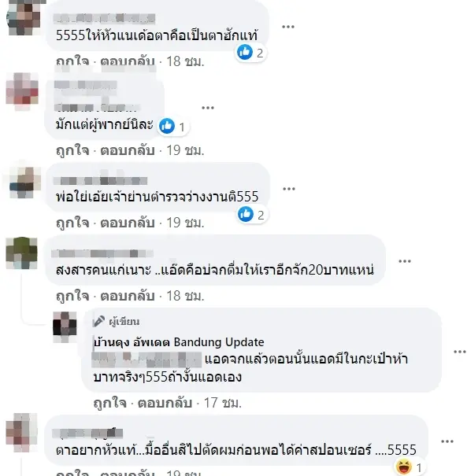View likes on the พ่อใย่เอ้ย comment

pos(251,215)
